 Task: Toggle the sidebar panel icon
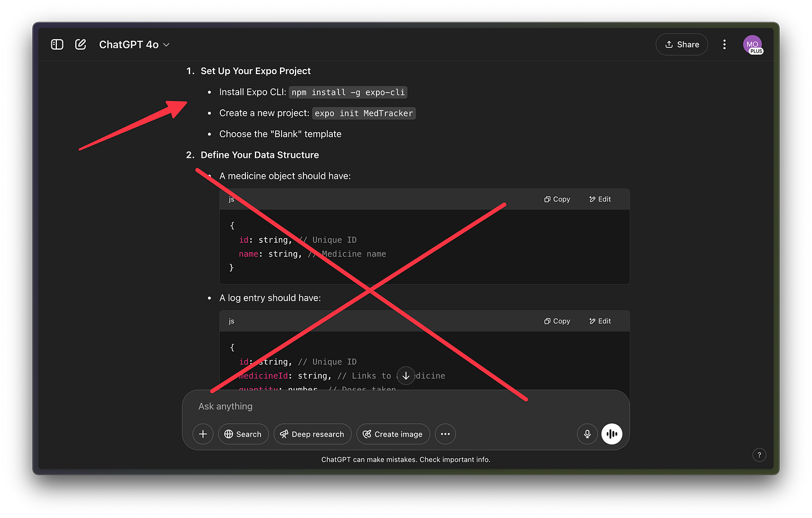(x=57, y=45)
